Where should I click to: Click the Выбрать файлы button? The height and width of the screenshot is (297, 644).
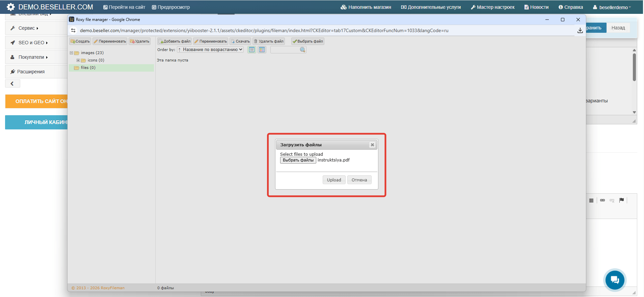click(x=298, y=160)
